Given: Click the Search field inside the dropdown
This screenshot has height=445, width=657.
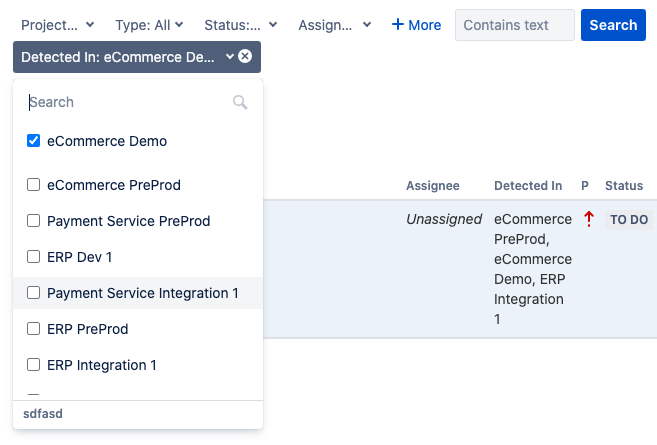Looking at the screenshot, I should (x=125, y=102).
